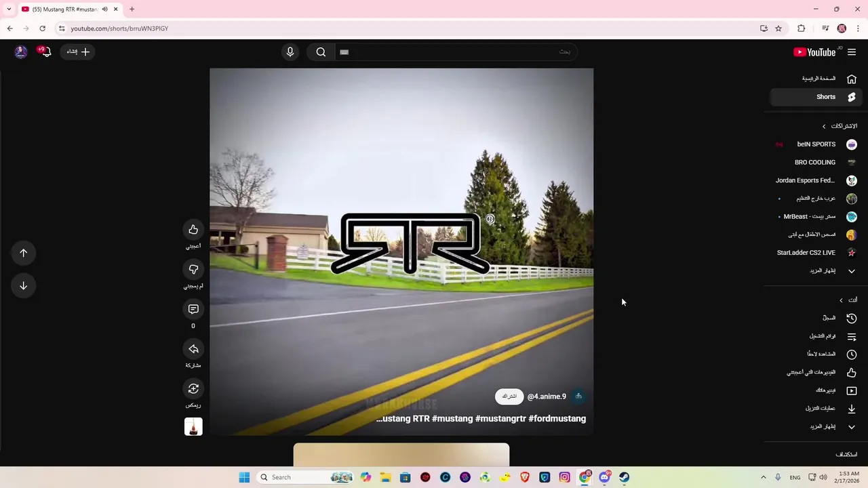Screen dimensions: 868x488
Task: Go to YouTube home via the logo
Action: tap(814, 52)
